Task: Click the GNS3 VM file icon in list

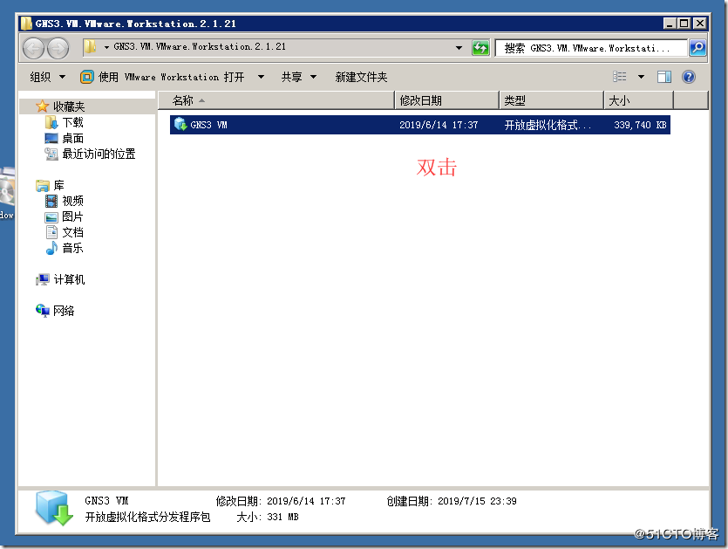Action: tap(180, 124)
